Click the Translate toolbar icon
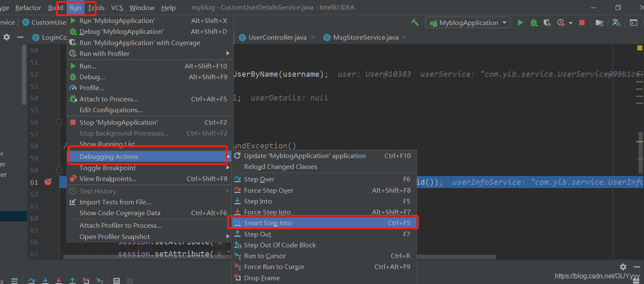Screen dimensions: 644x284 (616, 23)
